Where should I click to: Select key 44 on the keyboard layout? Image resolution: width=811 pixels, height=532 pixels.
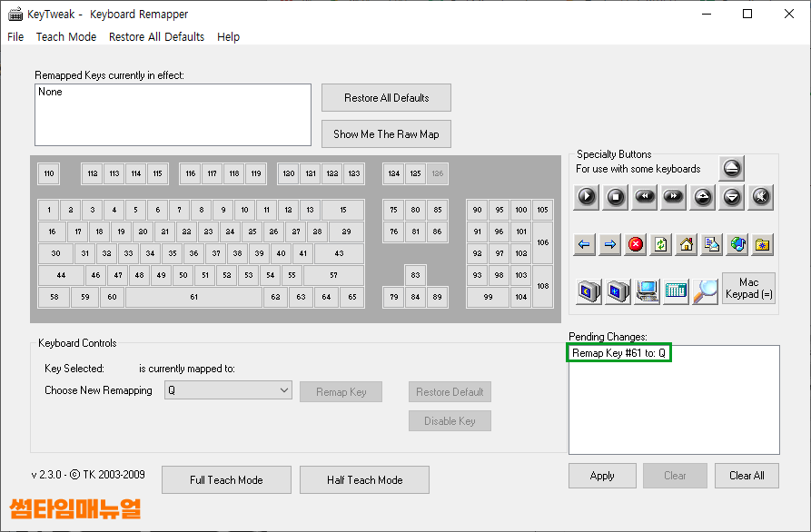pos(61,275)
